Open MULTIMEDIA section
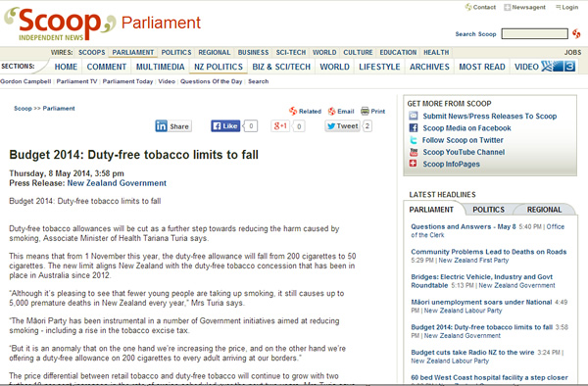 coord(160,67)
